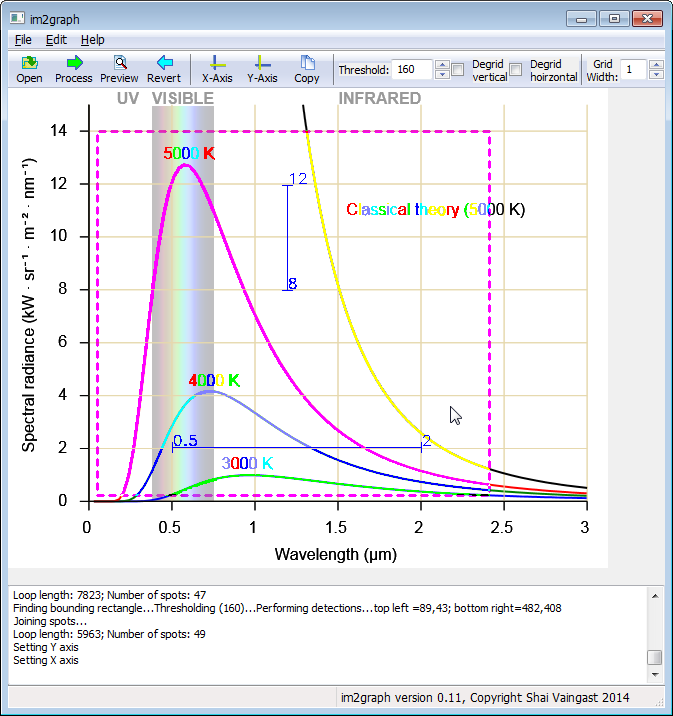
Task: Click the Revert arrow icon
Action: point(164,63)
